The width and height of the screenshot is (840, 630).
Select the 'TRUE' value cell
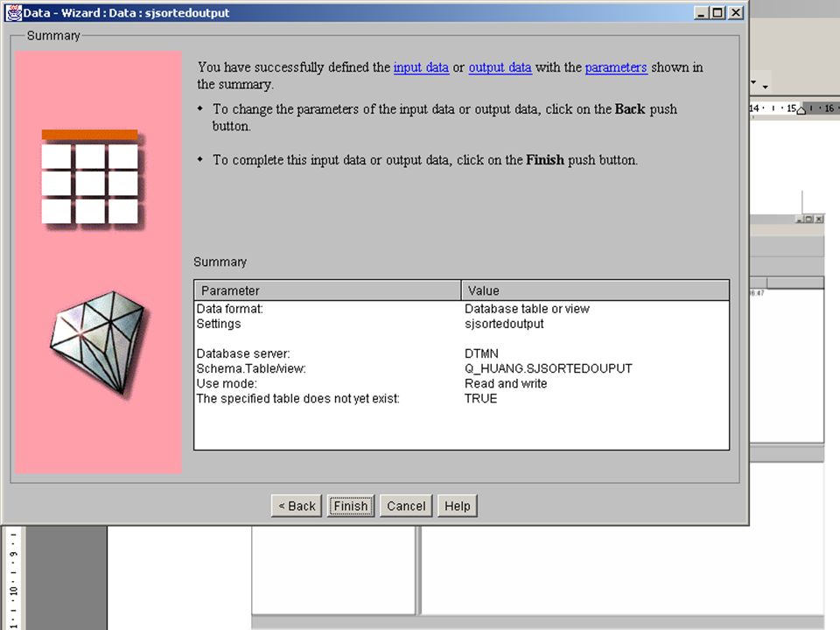[x=480, y=399]
